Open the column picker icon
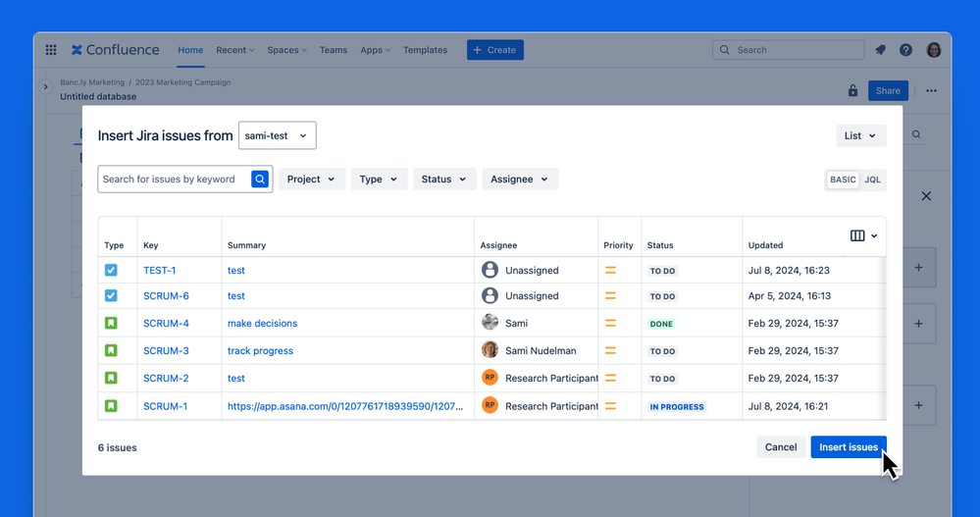Image resolution: width=980 pixels, height=517 pixels. tap(863, 235)
